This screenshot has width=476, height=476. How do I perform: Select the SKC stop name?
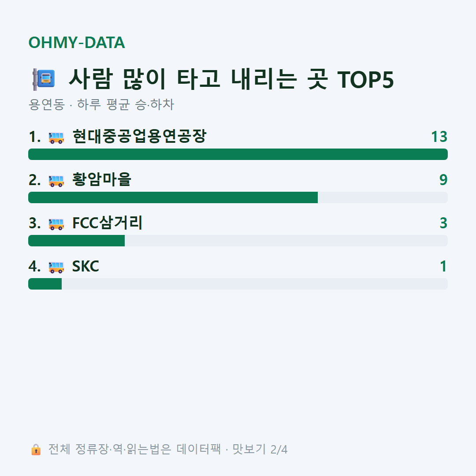(86, 266)
